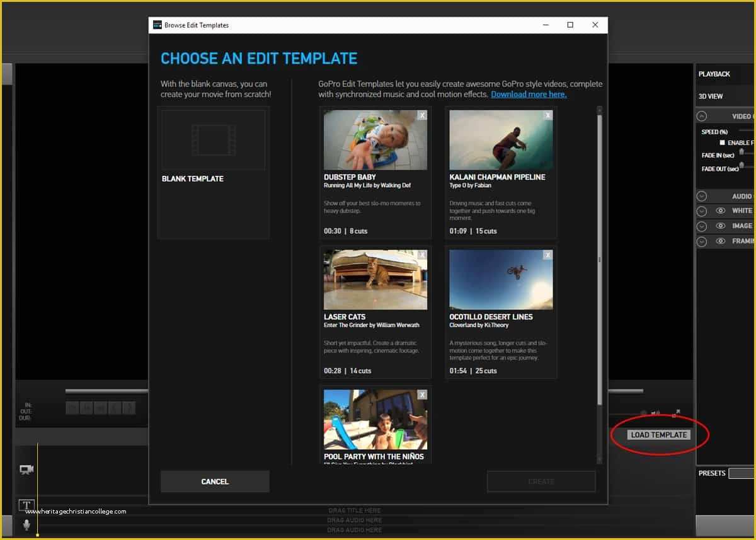756x540 pixels.
Task: Click the template list vertical scrollbar
Action: pyautogui.click(x=599, y=258)
